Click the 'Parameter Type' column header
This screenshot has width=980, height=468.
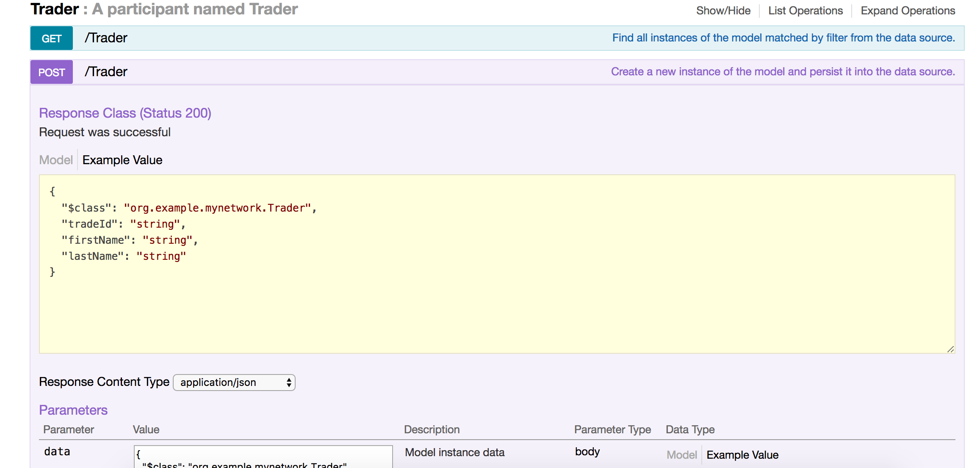[612, 429]
